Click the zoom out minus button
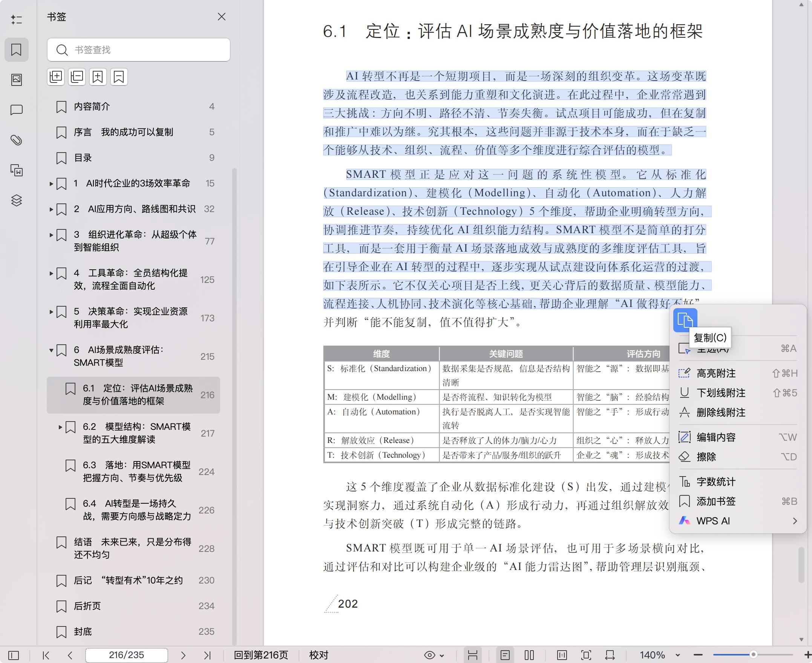This screenshot has width=812, height=663. pyautogui.click(x=698, y=655)
